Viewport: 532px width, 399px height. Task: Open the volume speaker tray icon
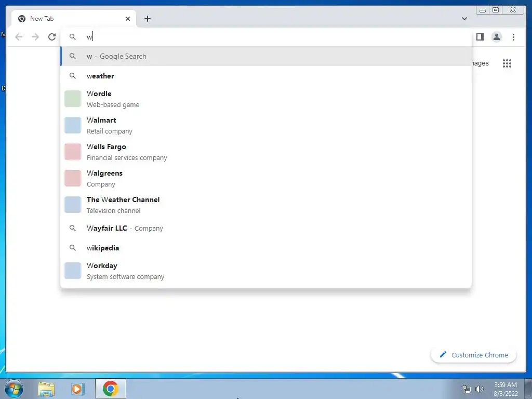[x=480, y=389]
